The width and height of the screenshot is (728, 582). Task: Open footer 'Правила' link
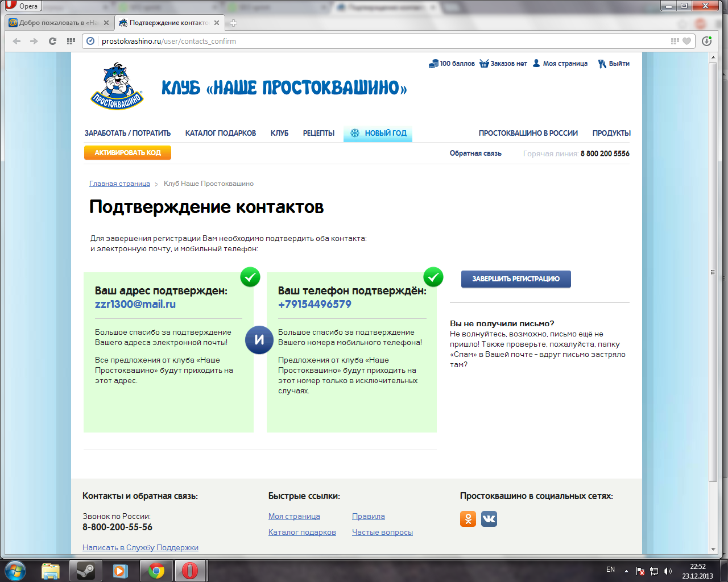pos(369,516)
